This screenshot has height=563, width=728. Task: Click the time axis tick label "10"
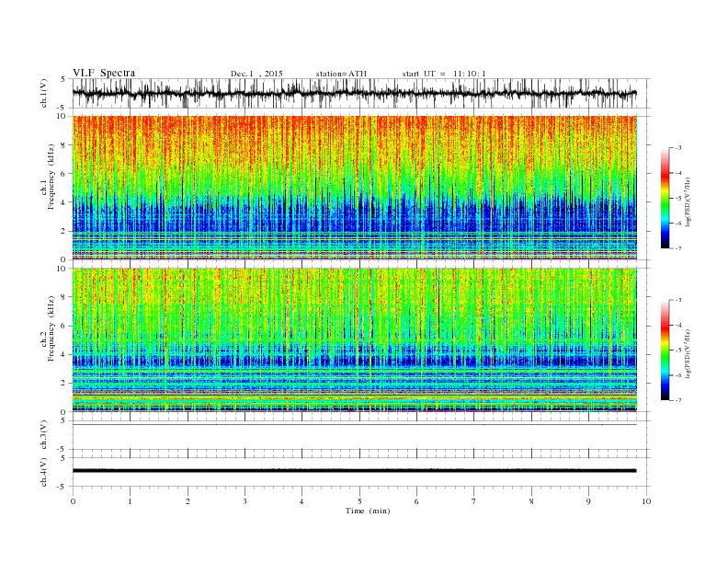(x=646, y=501)
